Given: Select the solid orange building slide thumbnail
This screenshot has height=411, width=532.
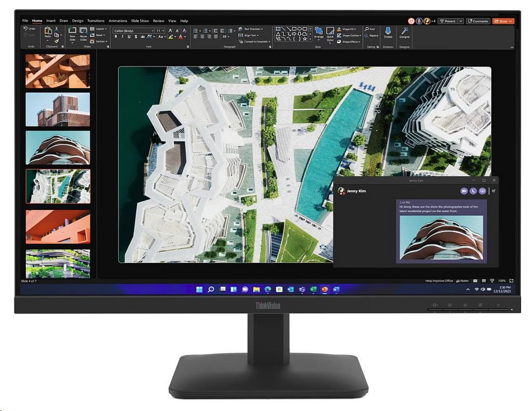Looking at the screenshot, I should pos(58,227).
